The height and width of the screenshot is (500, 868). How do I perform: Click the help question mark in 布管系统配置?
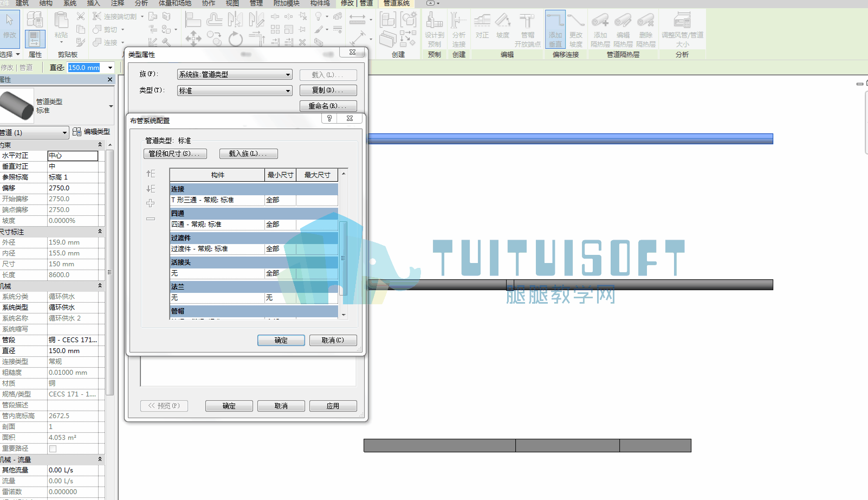329,118
